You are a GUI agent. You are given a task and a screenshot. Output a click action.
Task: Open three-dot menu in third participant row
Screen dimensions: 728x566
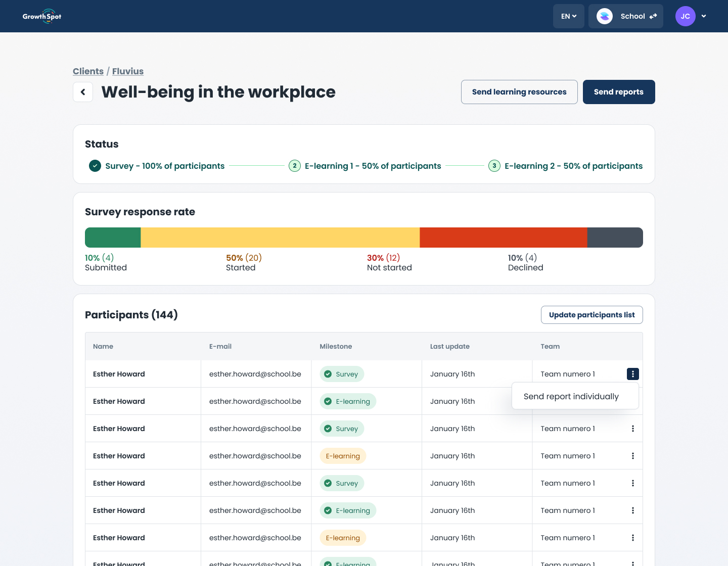pos(632,429)
